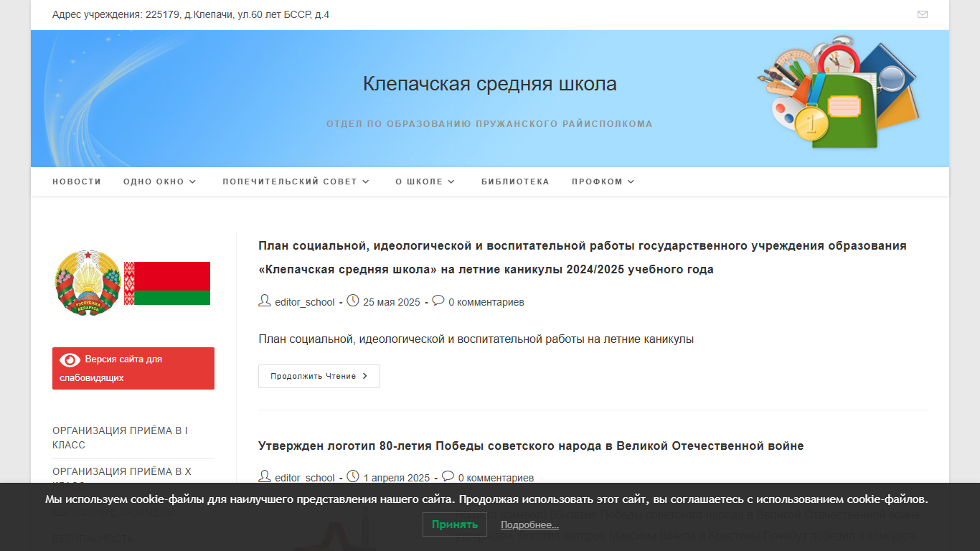
Task: Expand the Попечительский совет dropdown menu
Action: [x=296, y=182]
